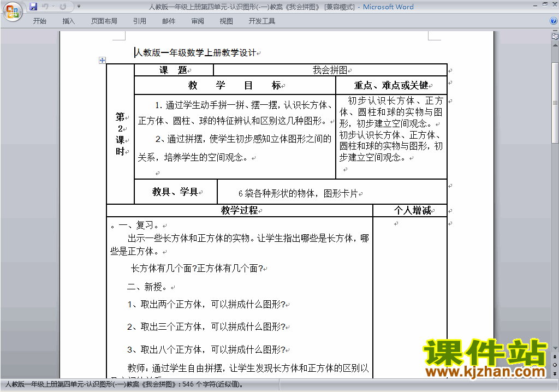Open the 开发工具 tab
559x392 pixels.
[261, 21]
